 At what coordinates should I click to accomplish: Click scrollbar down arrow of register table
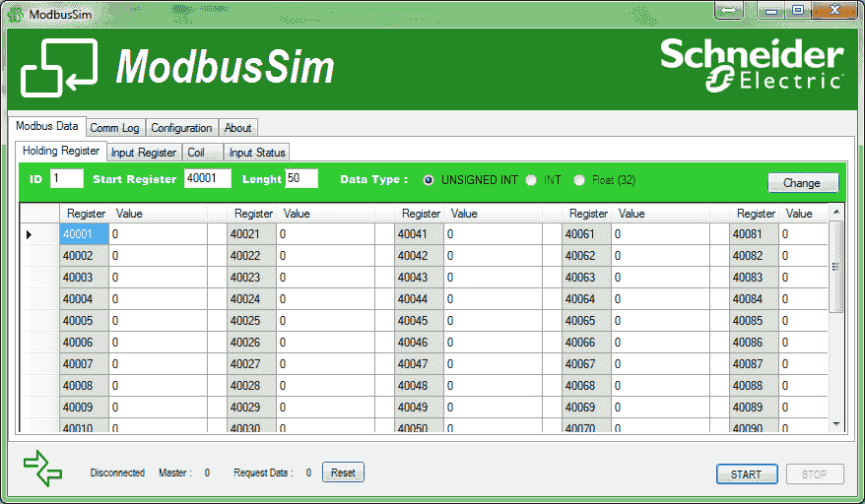pyautogui.click(x=836, y=424)
